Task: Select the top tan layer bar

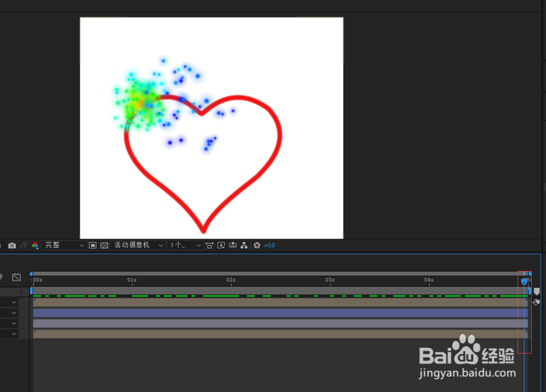Action: (280, 302)
